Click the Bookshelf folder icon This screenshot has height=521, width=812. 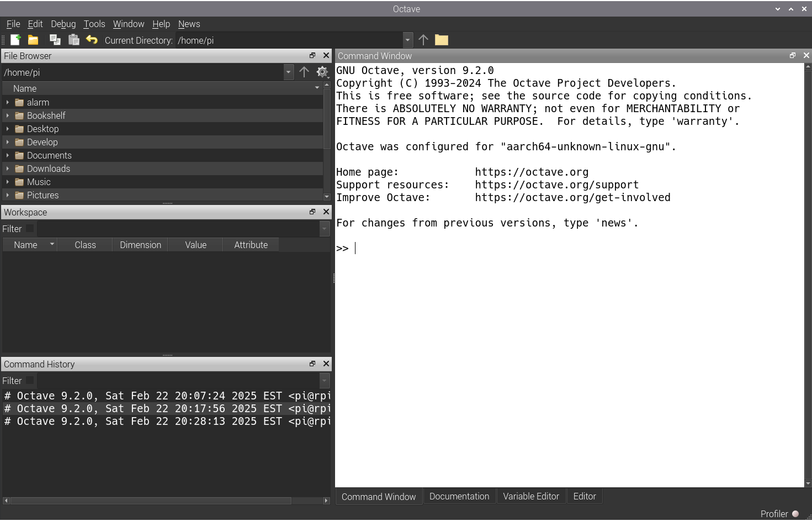click(x=19, y=115)
